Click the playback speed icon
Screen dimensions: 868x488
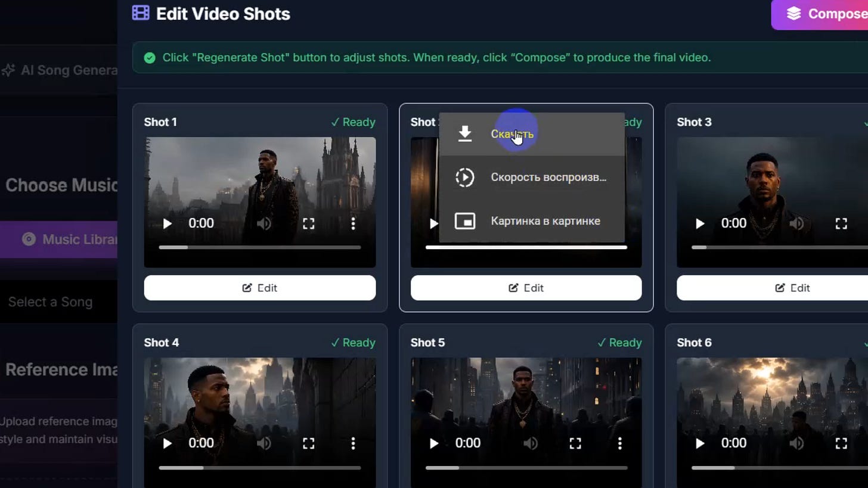coord(465,178)
